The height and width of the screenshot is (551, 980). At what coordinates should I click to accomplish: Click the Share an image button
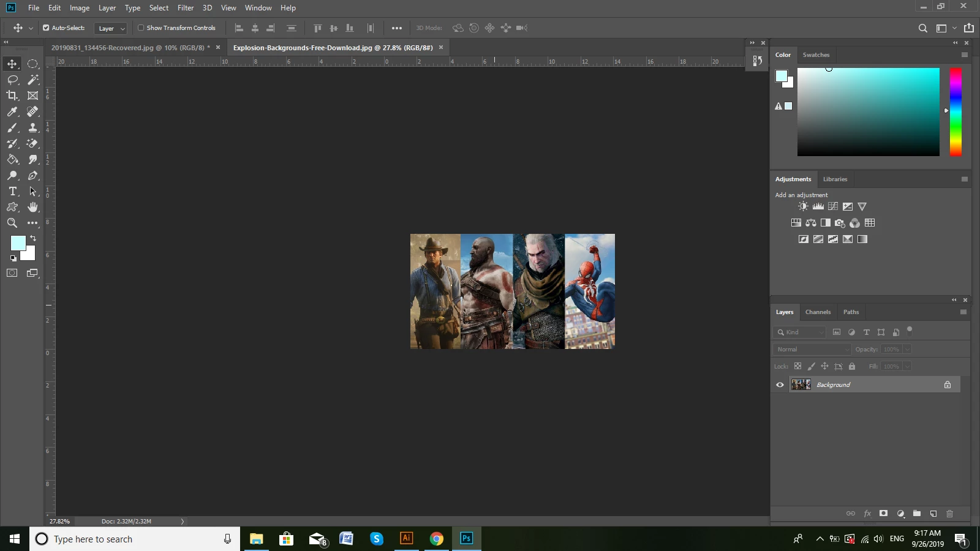pyautogui.click(x=968, y=28)
